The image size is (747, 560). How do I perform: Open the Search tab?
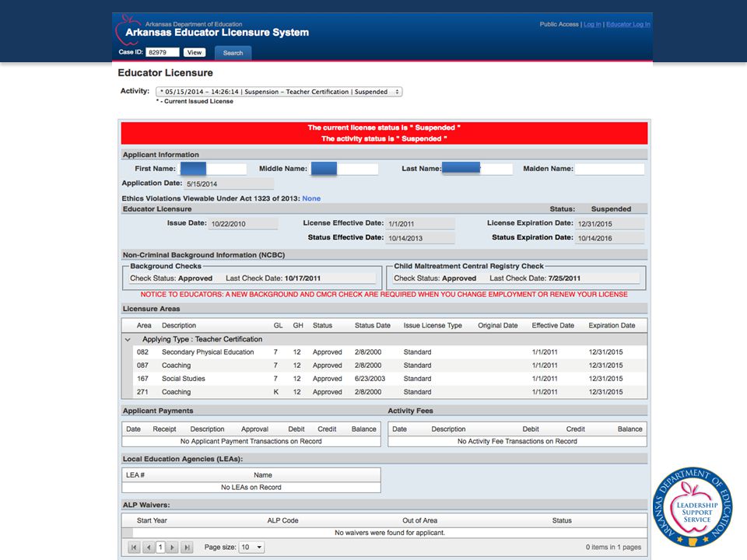click(x=233, y=53)
